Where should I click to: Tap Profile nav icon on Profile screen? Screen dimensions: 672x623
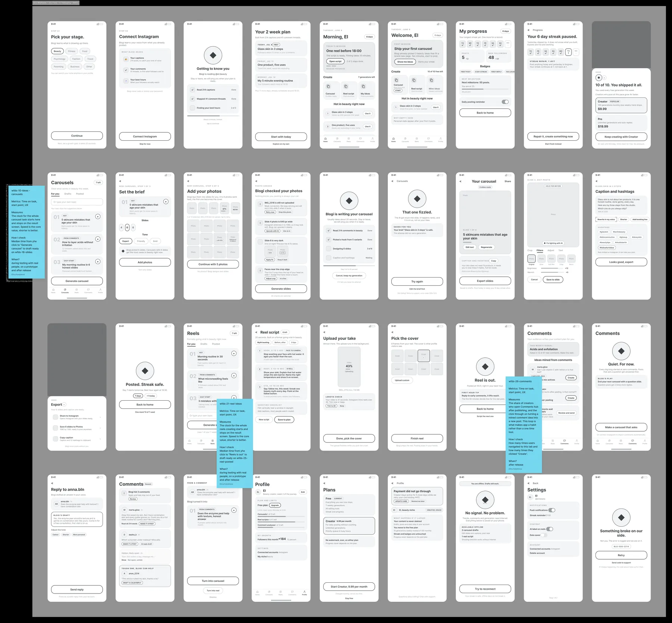tap(304, 592)
